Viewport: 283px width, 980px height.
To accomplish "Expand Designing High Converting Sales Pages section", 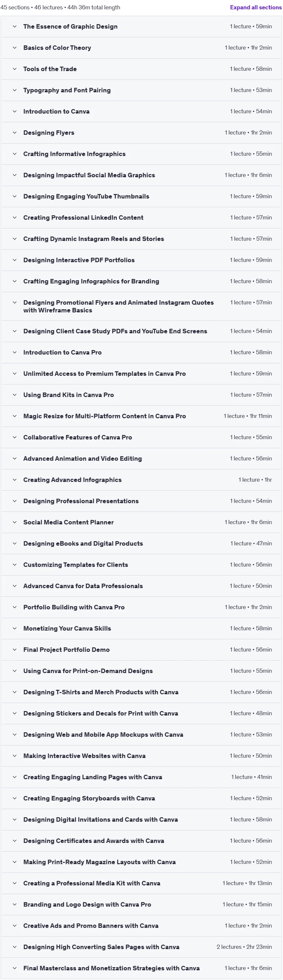I will coord(141,947).
